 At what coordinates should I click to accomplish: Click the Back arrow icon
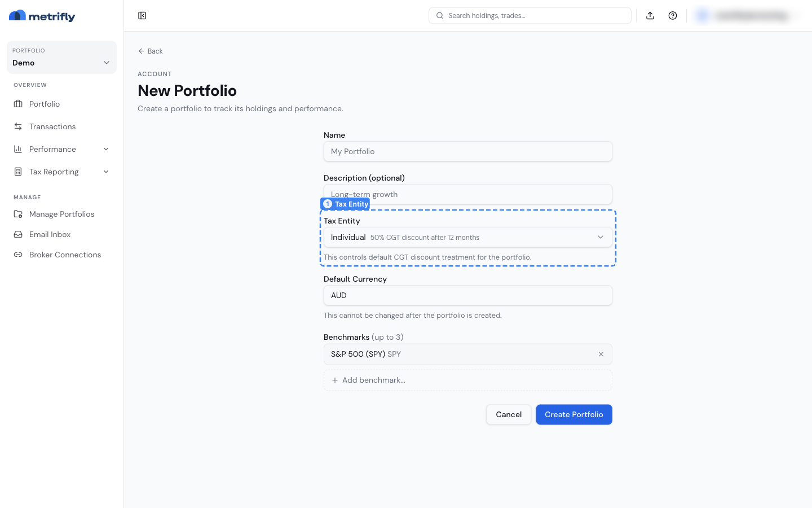pos(142,51)
